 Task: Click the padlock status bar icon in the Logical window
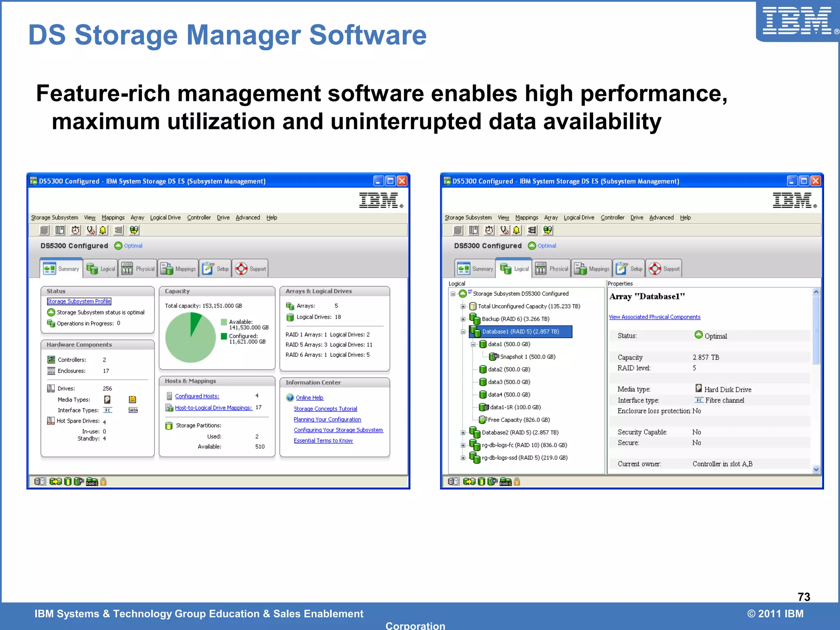click(517, 482)
